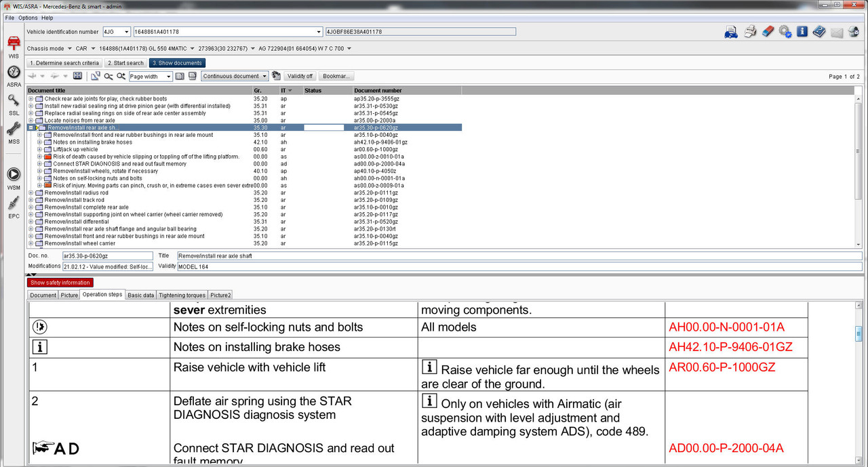Click the blue info icon in toolbar

point(802,31)
